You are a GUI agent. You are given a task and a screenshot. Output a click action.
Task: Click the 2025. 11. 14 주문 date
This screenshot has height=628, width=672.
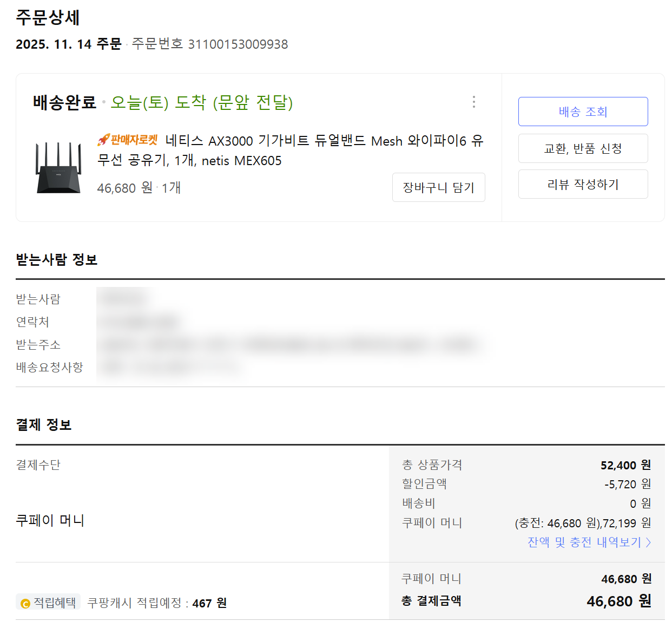[69, 44]
